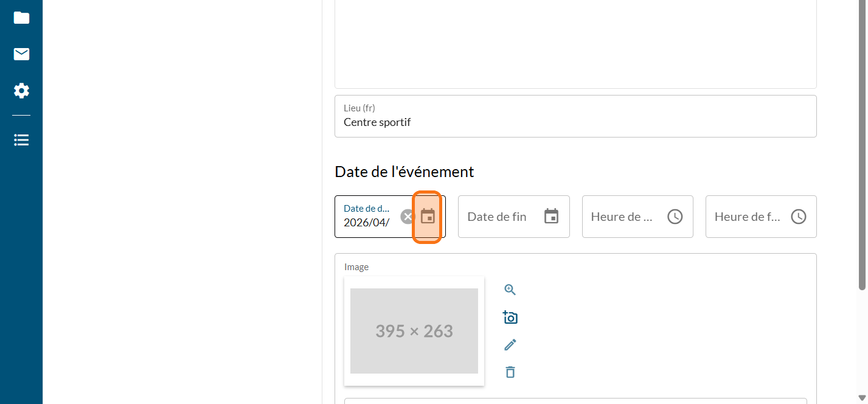Click the add photo camera icon

[x=510, y=317]
